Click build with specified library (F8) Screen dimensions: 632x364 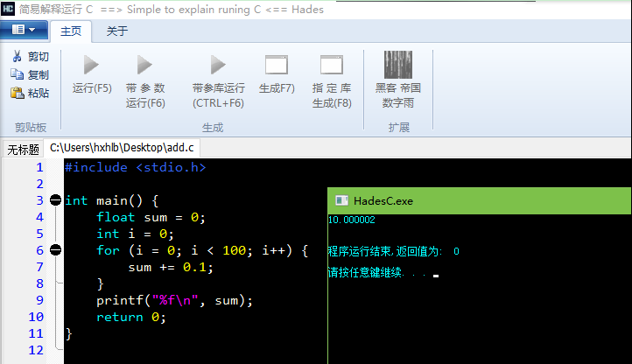coord(332,66)
